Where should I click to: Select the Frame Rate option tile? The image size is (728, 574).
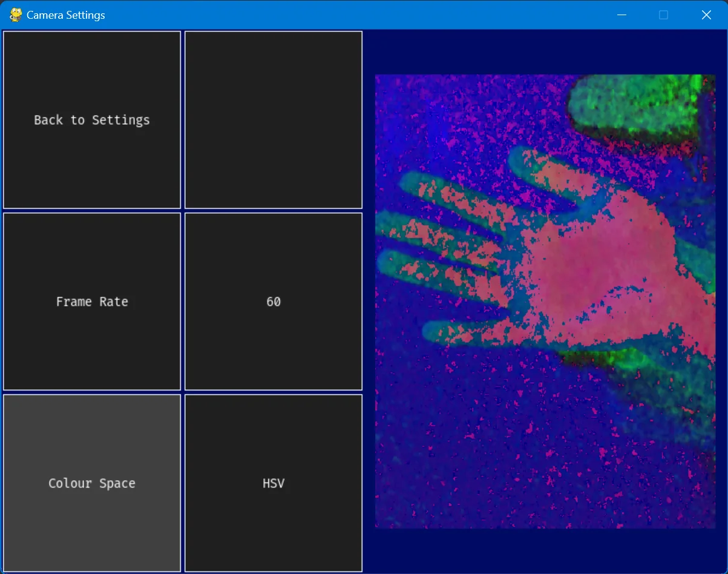pyautogui.click(x=92, y=302)
